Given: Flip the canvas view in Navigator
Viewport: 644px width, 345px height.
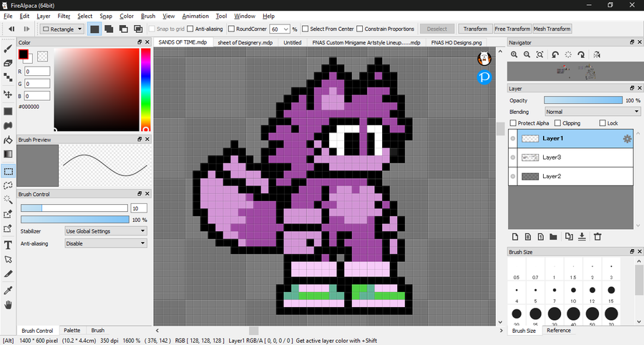Looking at the screenshot, I should pos(597,54).
